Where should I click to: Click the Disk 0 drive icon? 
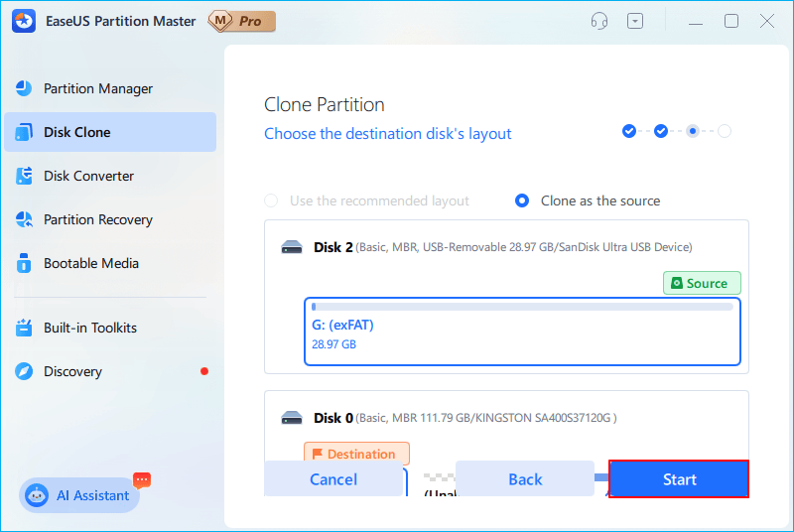click(x=292, y=418)
